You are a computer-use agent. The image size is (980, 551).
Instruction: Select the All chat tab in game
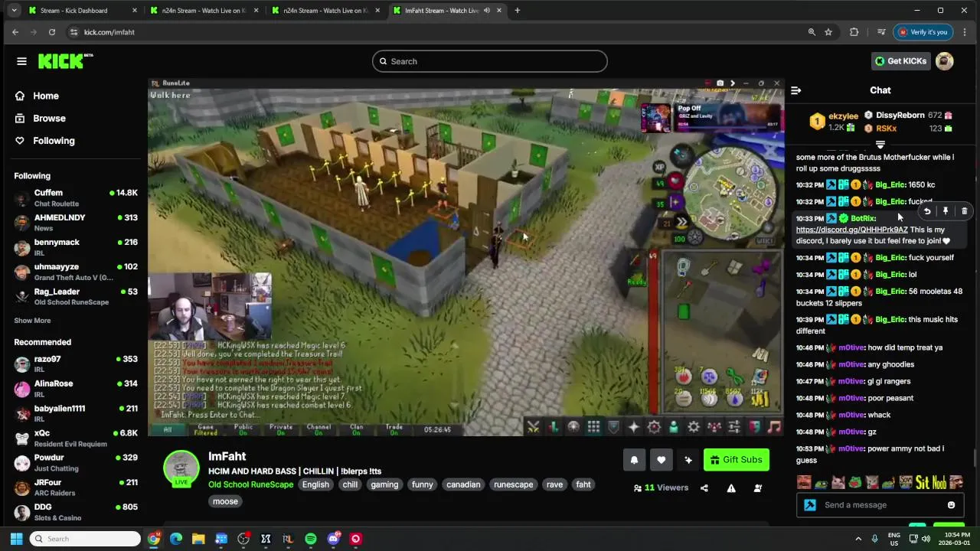(x=168, y=429)
